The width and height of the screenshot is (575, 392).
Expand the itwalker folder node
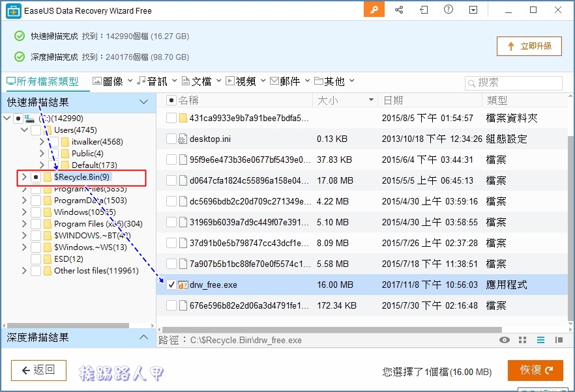[42, 142]
